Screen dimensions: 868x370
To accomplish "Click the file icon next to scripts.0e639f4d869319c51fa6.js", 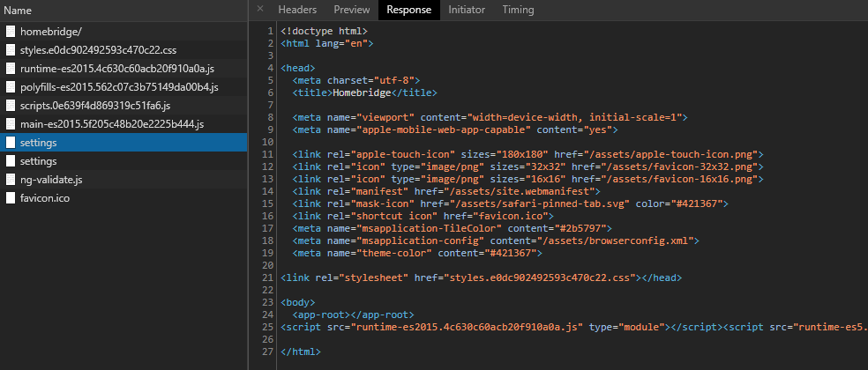I will [x=11, y=105].
